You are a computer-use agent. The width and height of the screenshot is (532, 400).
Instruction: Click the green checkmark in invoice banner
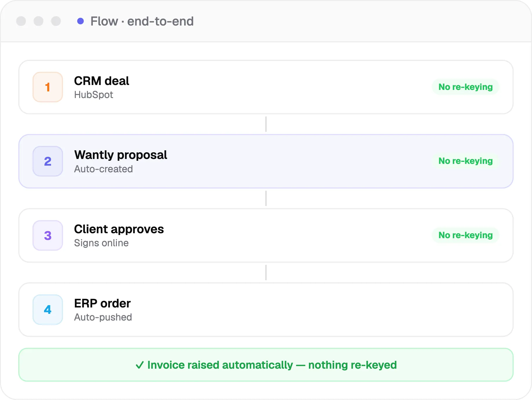(x=140, y=365)
